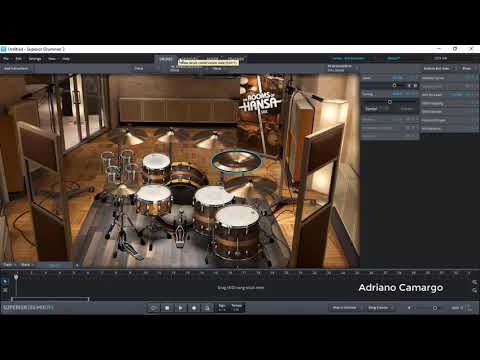The image size is (480, 360).
Task: Open the Song Creator dropdown
Action: click(x=380, y=308)
